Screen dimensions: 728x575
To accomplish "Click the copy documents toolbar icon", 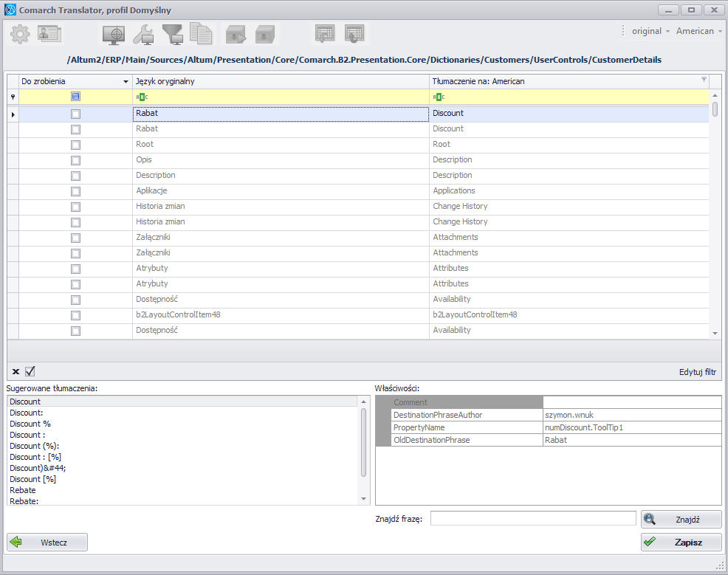I will pos(201,34).
